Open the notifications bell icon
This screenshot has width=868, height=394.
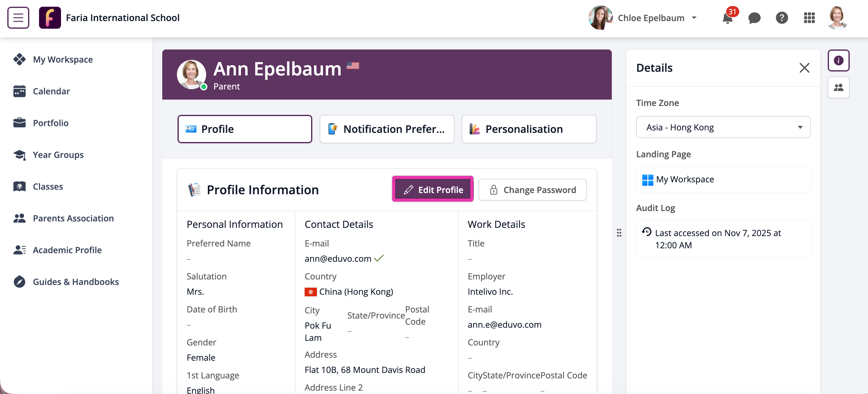pyautogui.click(x=727, y=18)
